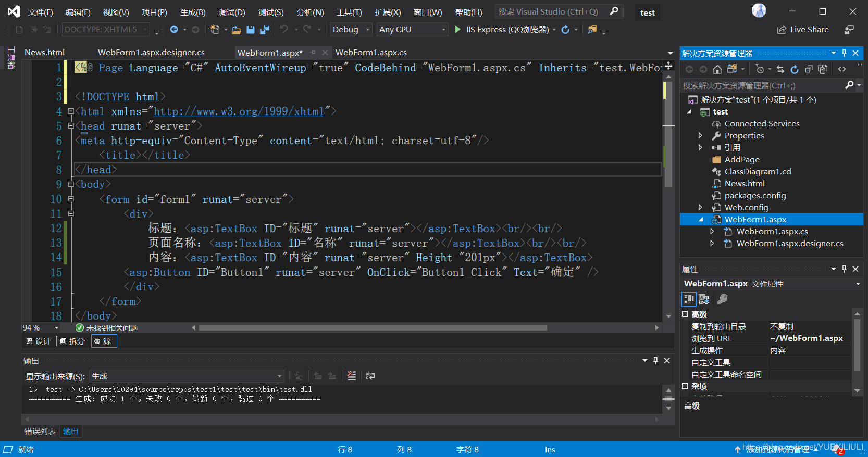This screenshot has height=457, width=868.
Task: Pin the Solution Explorer panel
Action: point(845,53)
